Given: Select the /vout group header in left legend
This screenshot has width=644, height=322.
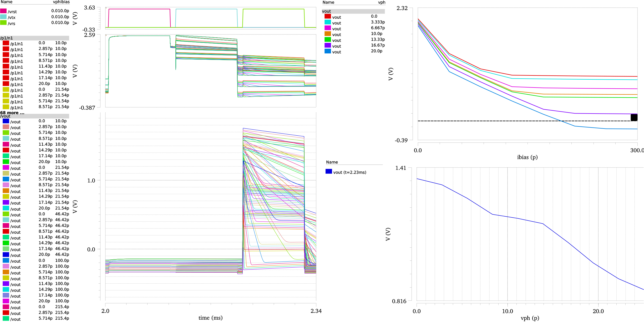Looking at the screenshot, I should [x=34, y=116].
